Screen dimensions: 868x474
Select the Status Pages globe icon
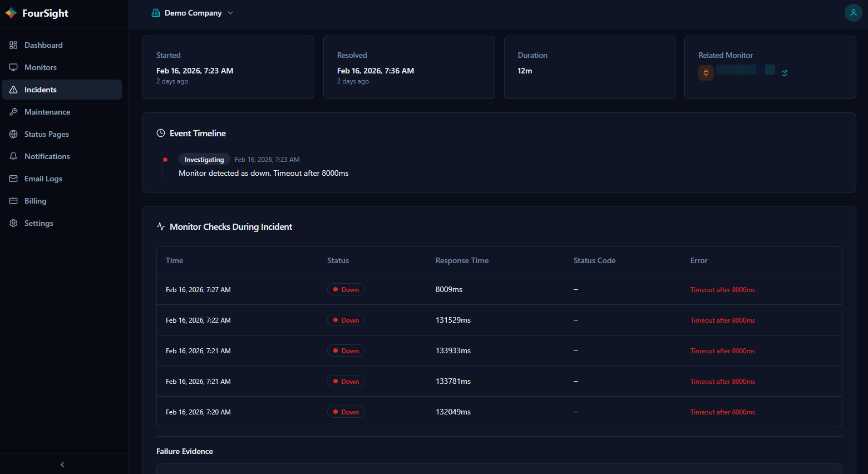click(13, 134)
